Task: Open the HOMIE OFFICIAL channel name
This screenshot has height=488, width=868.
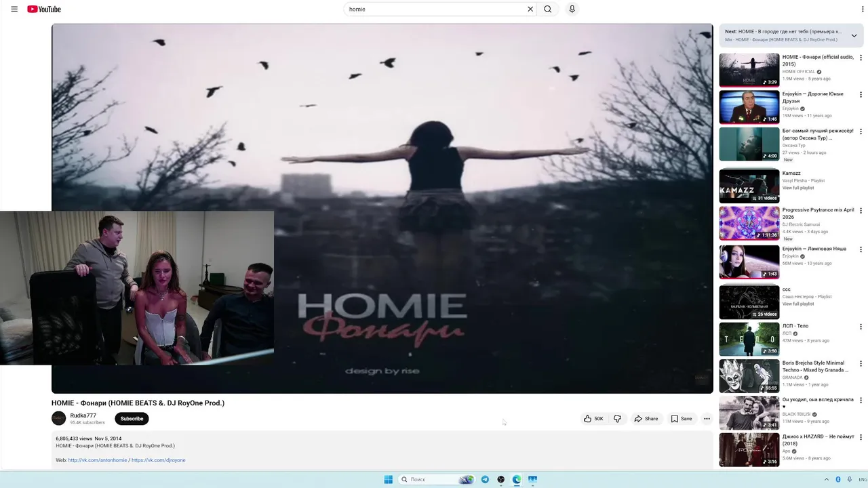Action: click(x=799, y=72)
